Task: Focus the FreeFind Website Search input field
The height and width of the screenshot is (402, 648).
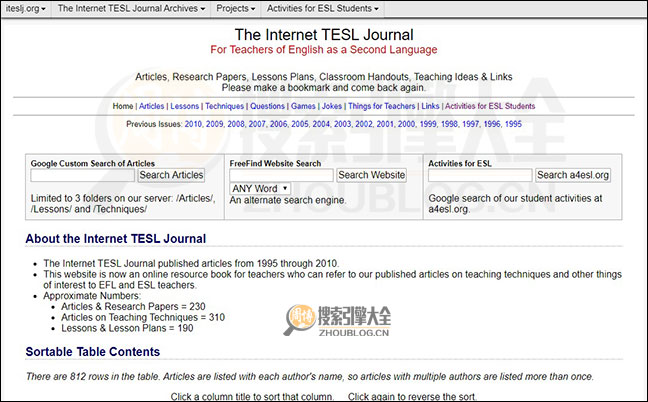Action: click(x=281, y=175)
